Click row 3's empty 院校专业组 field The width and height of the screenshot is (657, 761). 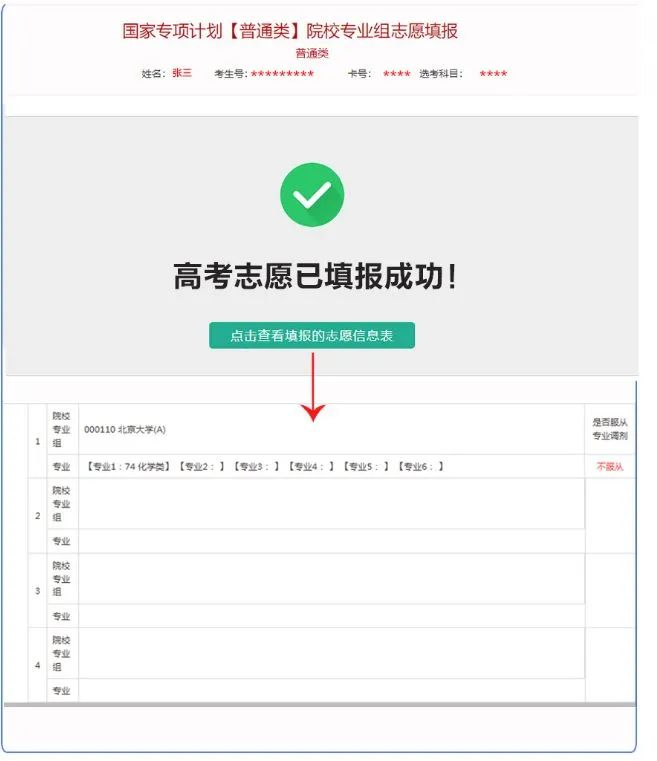(x=331, y=579)
